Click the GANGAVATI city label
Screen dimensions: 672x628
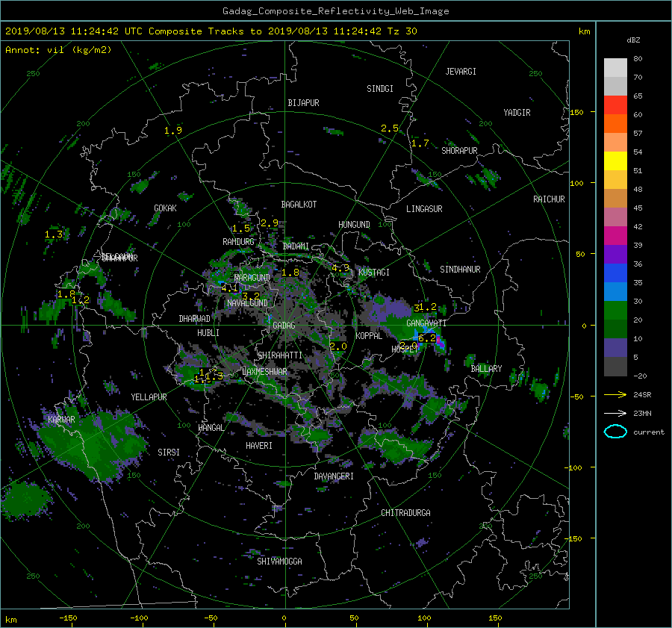[x=426, y=323]
